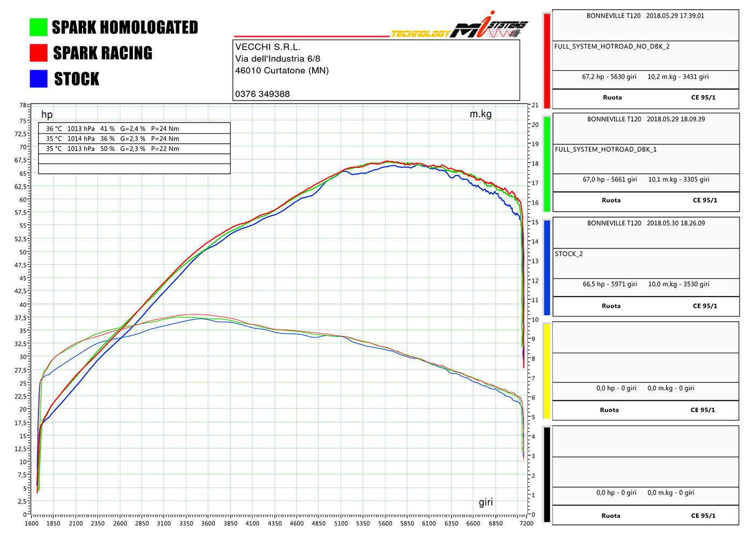
Task: Click the red Spark Racing legend square
Action: click(x=38, y=53)
